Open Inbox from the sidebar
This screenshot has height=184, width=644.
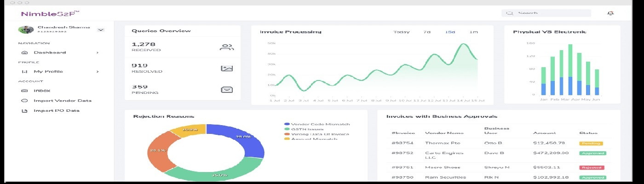point(42,91)
